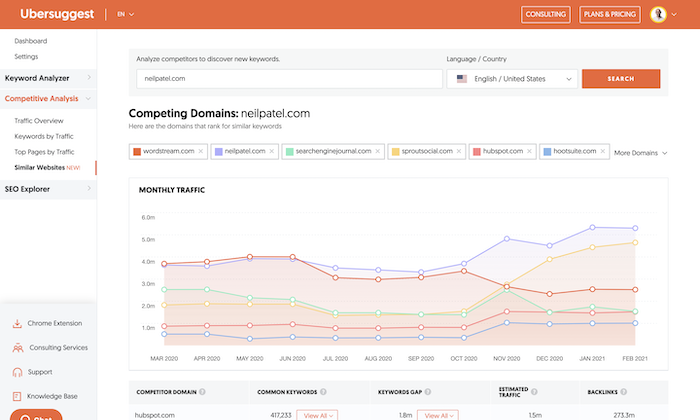Image resolution: width=700 pixels, height=420 pixels.
Task: Click the orange Search button
Action: click(621, 79)
